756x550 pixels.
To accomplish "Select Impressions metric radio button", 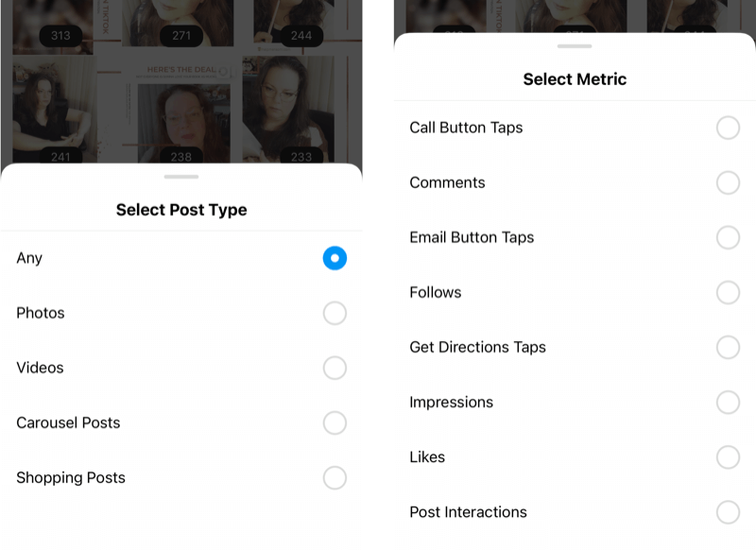I will click(x=728, y=402).
